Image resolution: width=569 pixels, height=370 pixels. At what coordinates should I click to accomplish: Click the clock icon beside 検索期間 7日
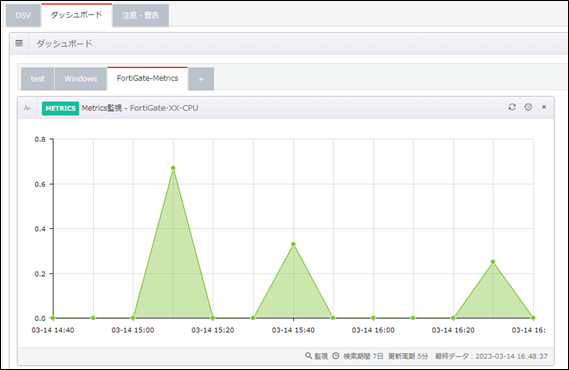point(336,356)
